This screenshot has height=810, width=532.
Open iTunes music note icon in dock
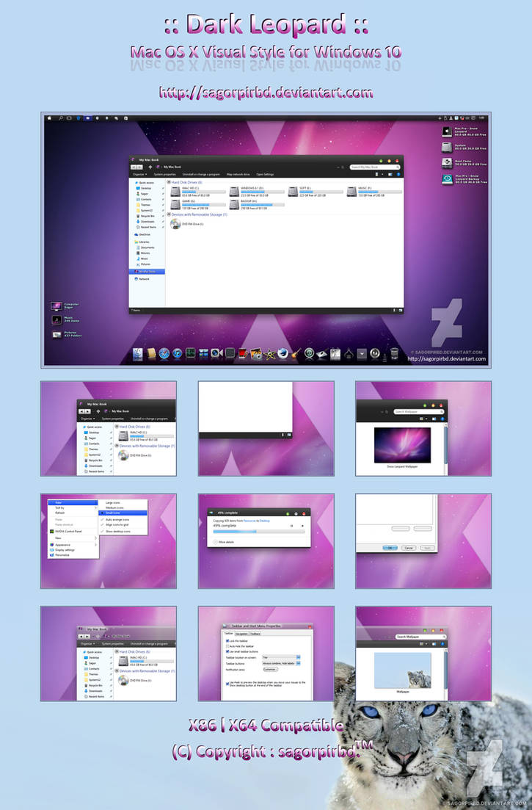[177, 353]
